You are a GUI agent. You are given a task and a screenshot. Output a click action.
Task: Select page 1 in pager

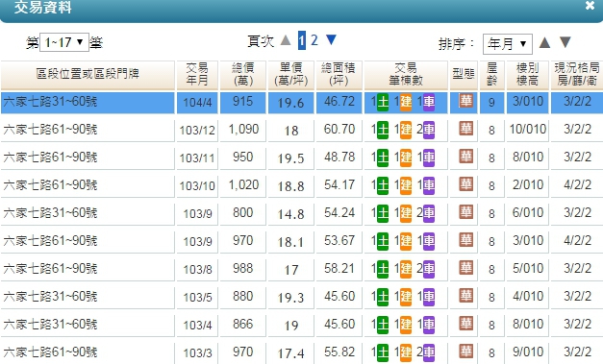(302, 40)
